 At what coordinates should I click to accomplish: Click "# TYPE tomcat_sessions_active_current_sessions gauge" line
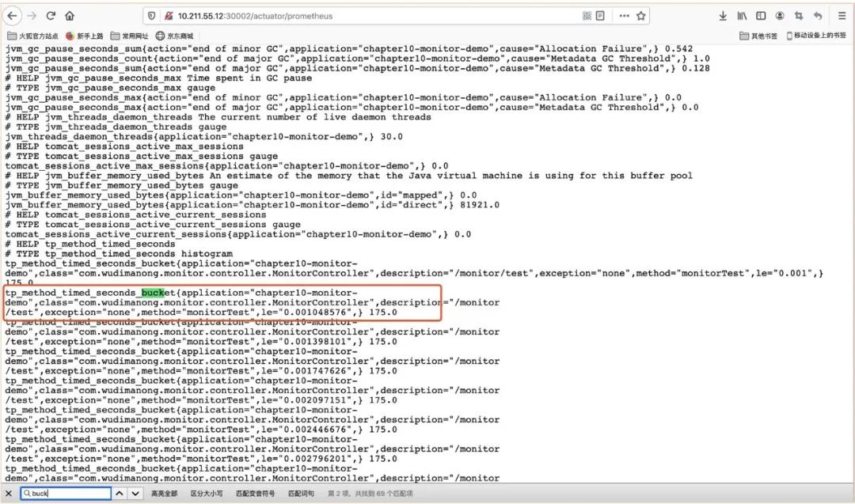(153, 225)
